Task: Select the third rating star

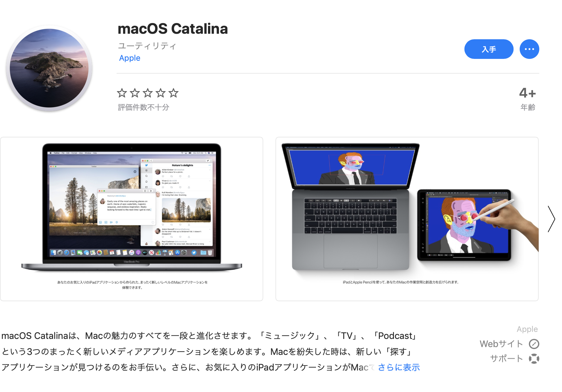Action: click(x=148, y=93)
